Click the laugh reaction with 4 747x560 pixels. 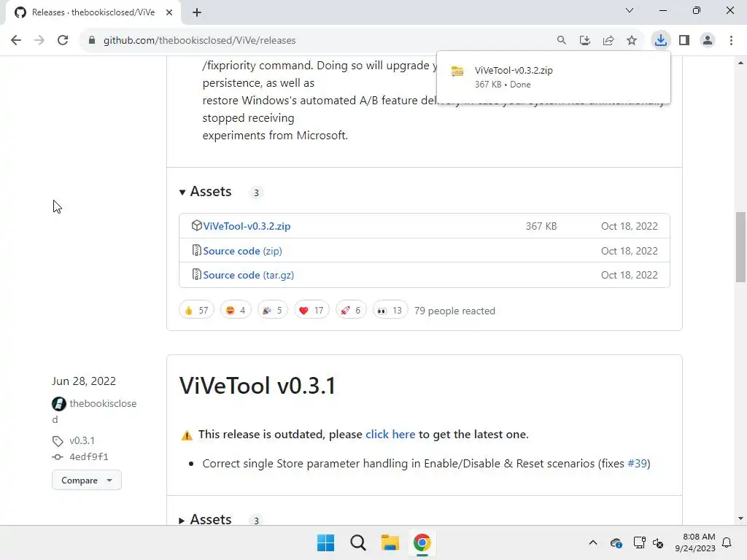pos(236,311)
